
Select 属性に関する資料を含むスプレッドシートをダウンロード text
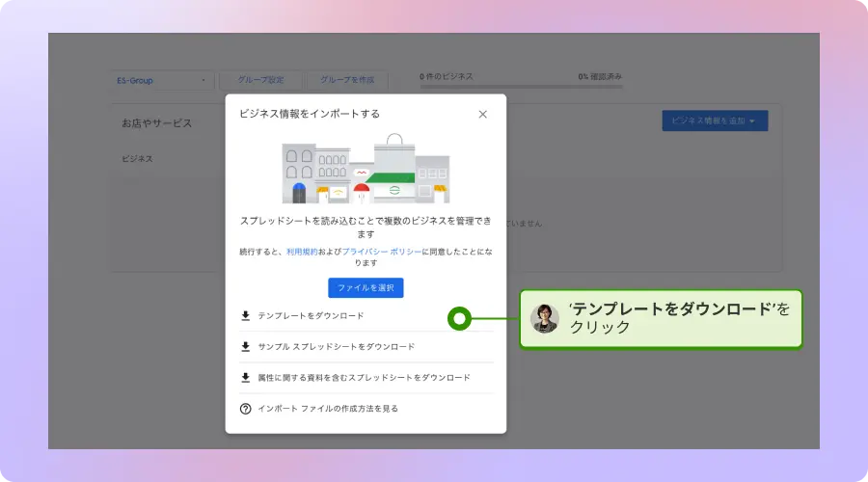(x=364, y=377)
